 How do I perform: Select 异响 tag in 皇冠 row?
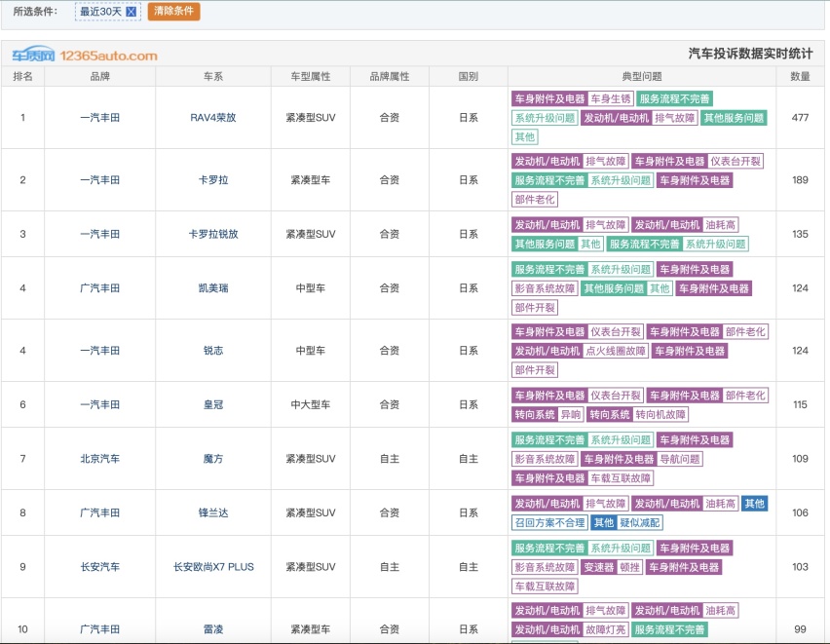[571, 414]
